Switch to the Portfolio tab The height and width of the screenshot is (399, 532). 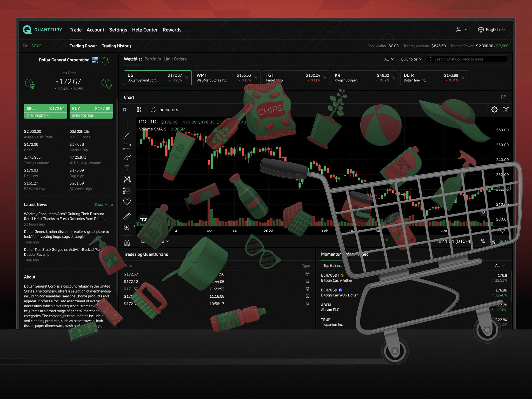tap(152, 59)
